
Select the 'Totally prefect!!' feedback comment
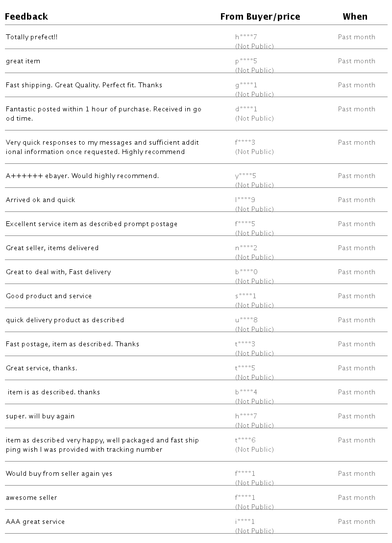pos(31,37)
